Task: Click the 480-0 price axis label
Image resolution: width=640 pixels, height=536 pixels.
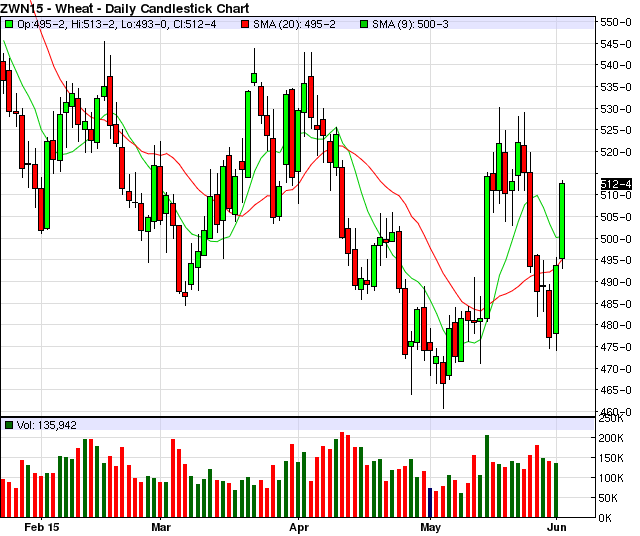Action: (x=616, y=325)
